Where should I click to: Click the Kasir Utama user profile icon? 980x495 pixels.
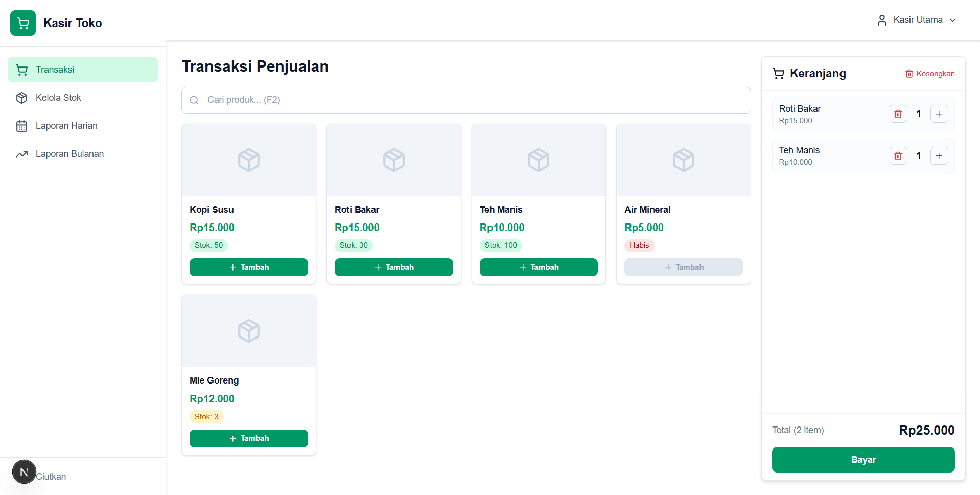coord(882,20)
